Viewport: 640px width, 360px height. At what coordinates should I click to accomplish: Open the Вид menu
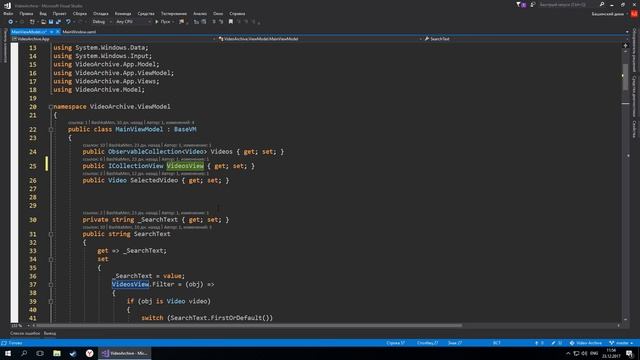pyautogui.click(x=43, y=13)
